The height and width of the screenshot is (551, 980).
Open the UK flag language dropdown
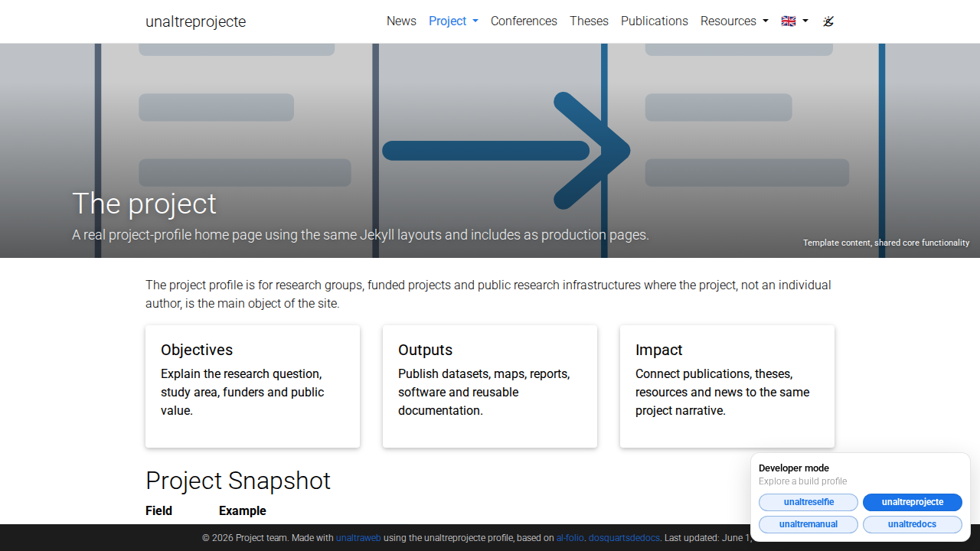pos(795,21)
